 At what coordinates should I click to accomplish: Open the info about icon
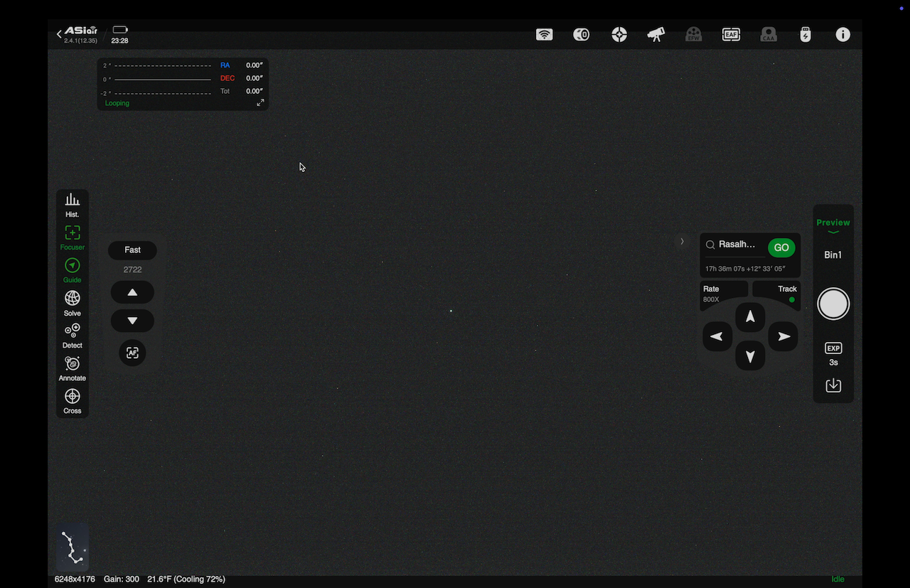tap(843, 35)
